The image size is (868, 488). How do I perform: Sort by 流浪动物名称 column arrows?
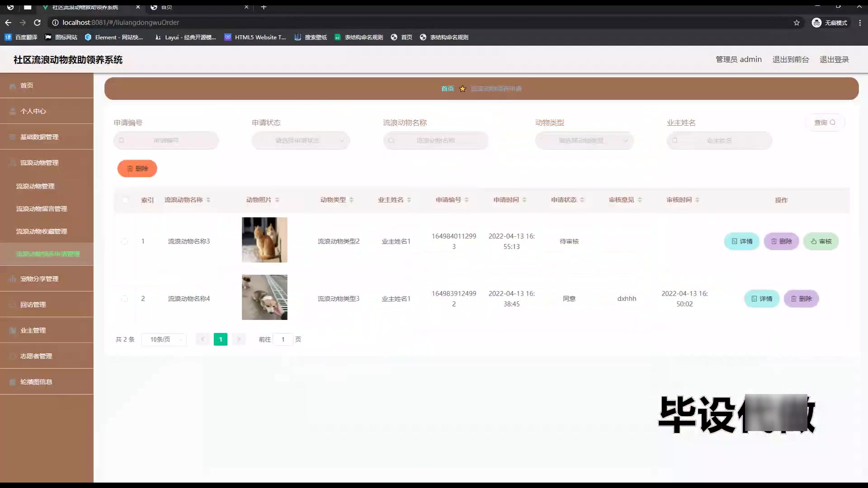[x=208, y=200]
